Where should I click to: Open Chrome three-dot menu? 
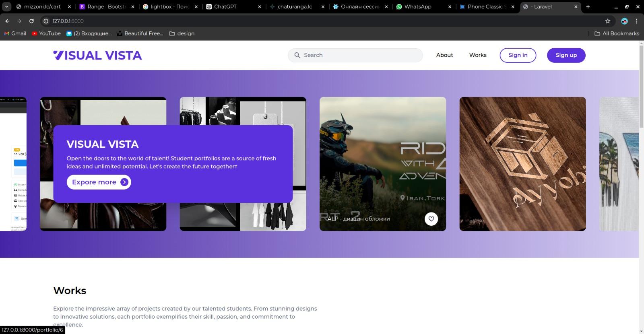click(x=636, y=21)
